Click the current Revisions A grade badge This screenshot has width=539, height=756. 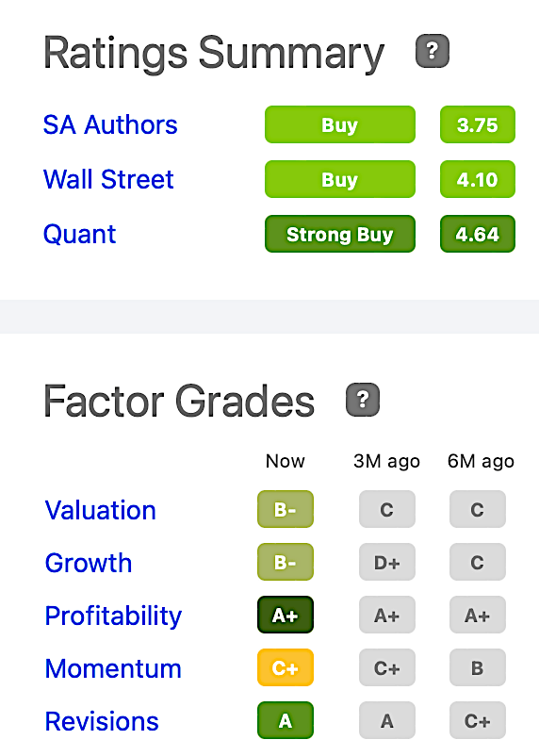coord(286,720)
